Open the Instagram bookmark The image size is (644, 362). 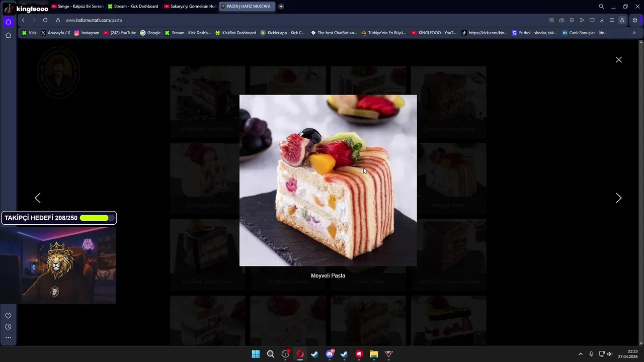click(87, 33)
